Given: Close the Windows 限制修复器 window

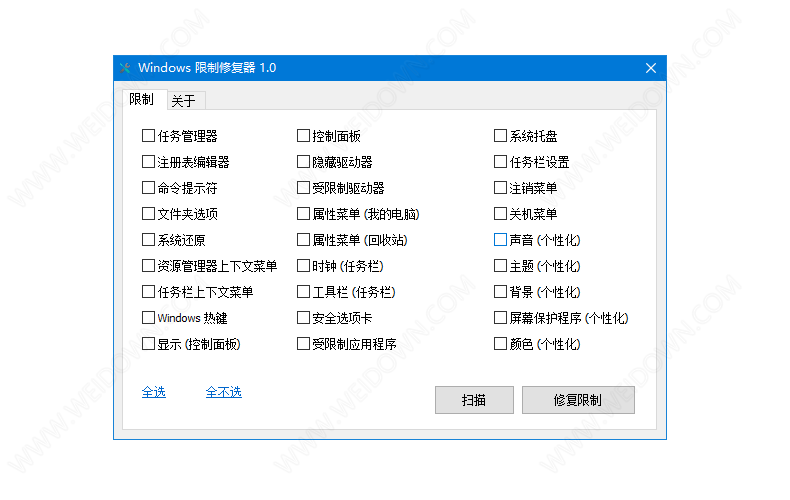Looking at the screenshot, I should pos(650,68).
